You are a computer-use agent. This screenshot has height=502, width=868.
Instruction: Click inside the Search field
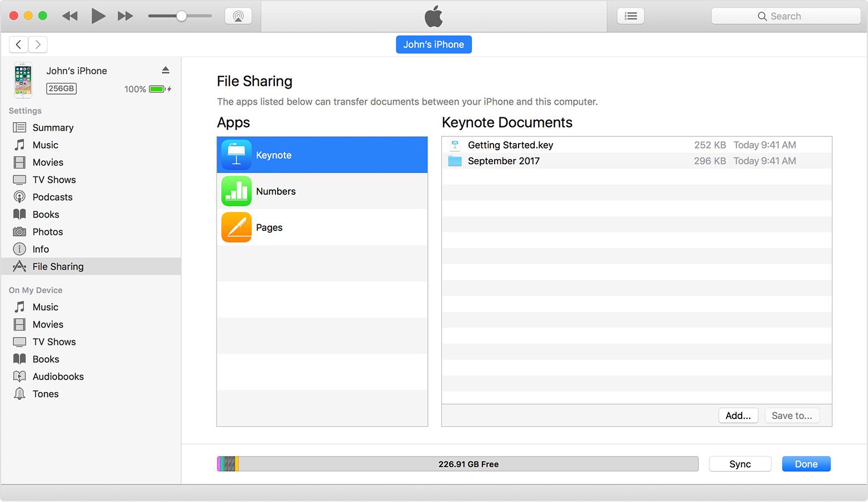[x=785, y=16]
